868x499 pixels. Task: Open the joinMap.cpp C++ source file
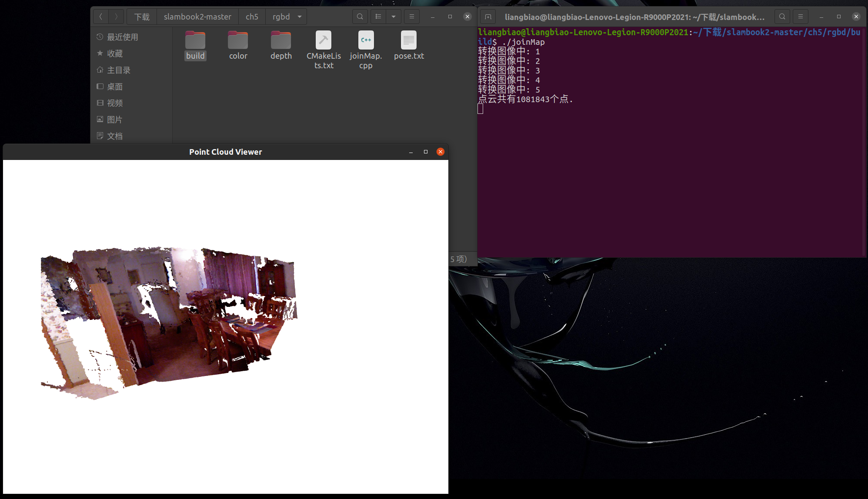tap(366, 41)
